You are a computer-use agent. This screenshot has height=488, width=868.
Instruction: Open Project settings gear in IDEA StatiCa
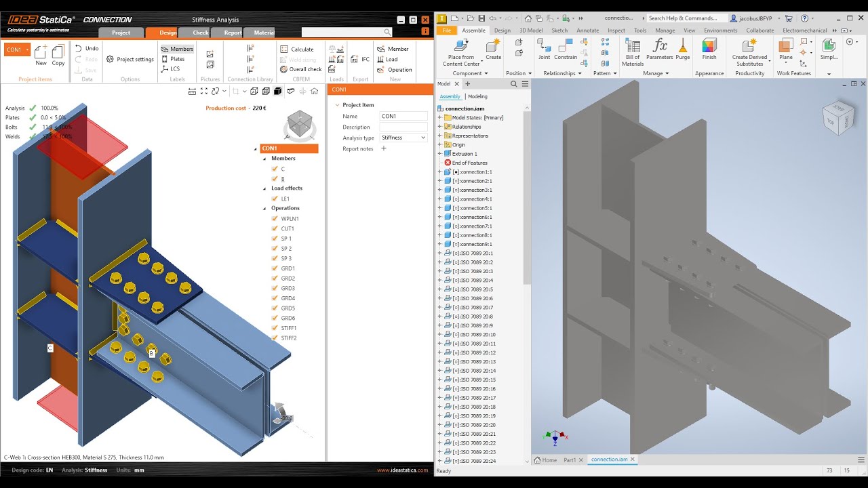click(x=110, y=59)
